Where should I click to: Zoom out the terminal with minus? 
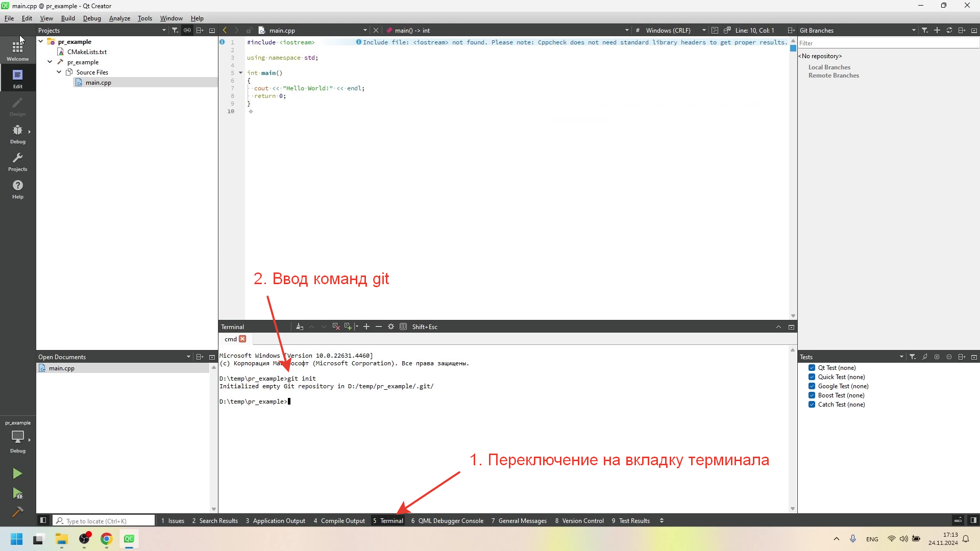[379, 327]
